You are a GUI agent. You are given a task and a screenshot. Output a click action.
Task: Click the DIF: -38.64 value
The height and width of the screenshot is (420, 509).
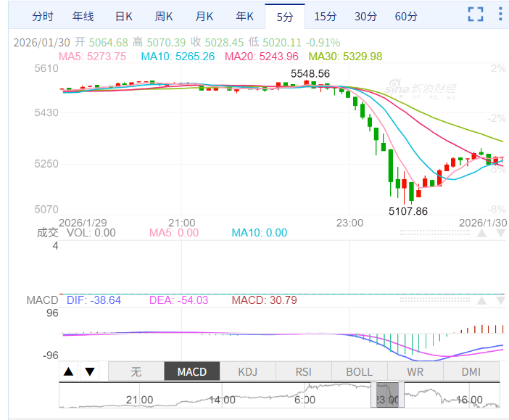[94, 300]
